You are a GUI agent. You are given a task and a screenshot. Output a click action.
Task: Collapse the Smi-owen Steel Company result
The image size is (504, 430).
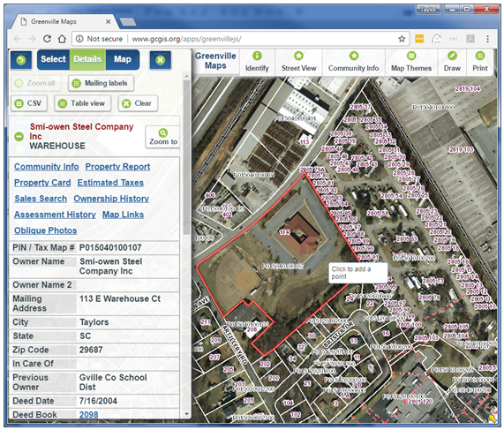coord(19,136)
